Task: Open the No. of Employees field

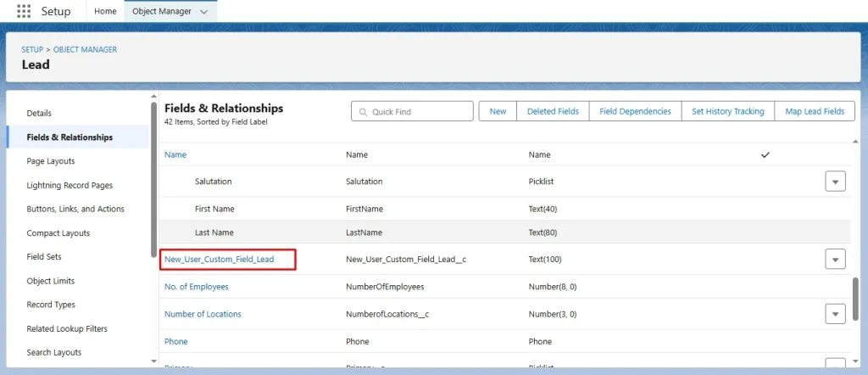Action: pyautogui.click(x=197, y=287)
